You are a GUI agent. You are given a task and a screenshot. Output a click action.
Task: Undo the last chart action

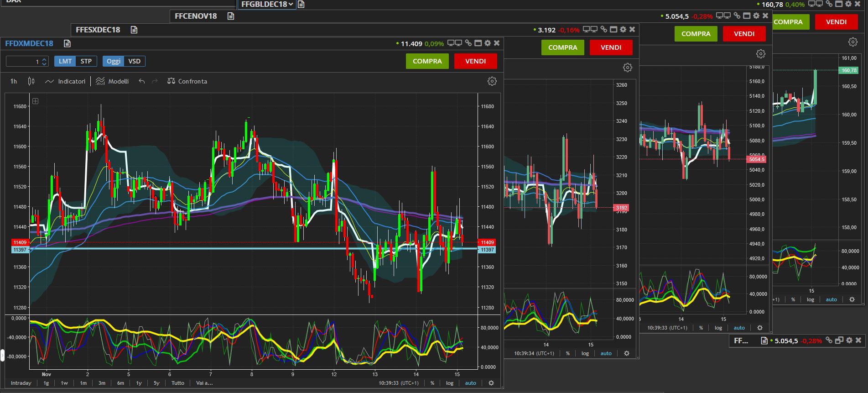click(142, 81)
